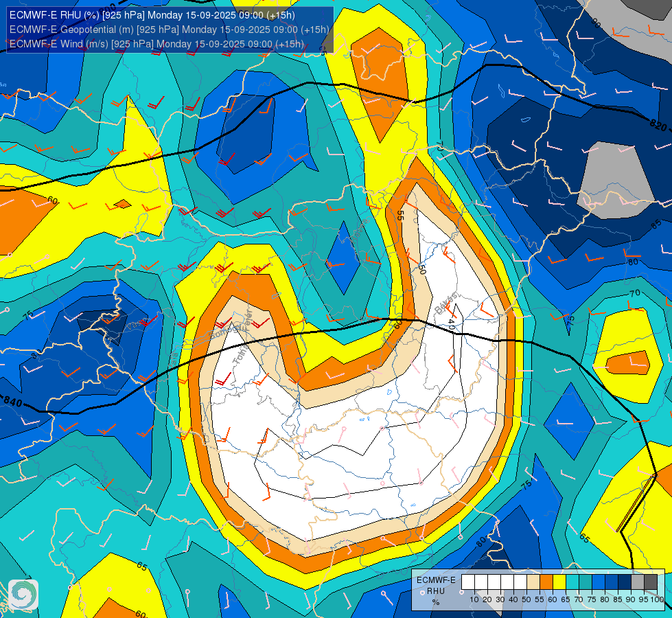Click the yellow 60-65 legend swatch
This screenshot has height=618, width=672.
(559, 582)
